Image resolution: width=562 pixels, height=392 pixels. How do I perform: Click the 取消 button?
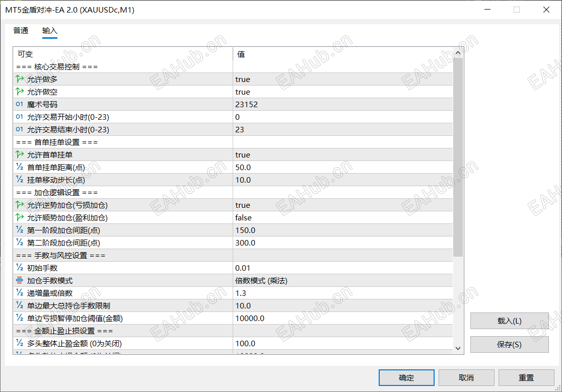point(466,378)
